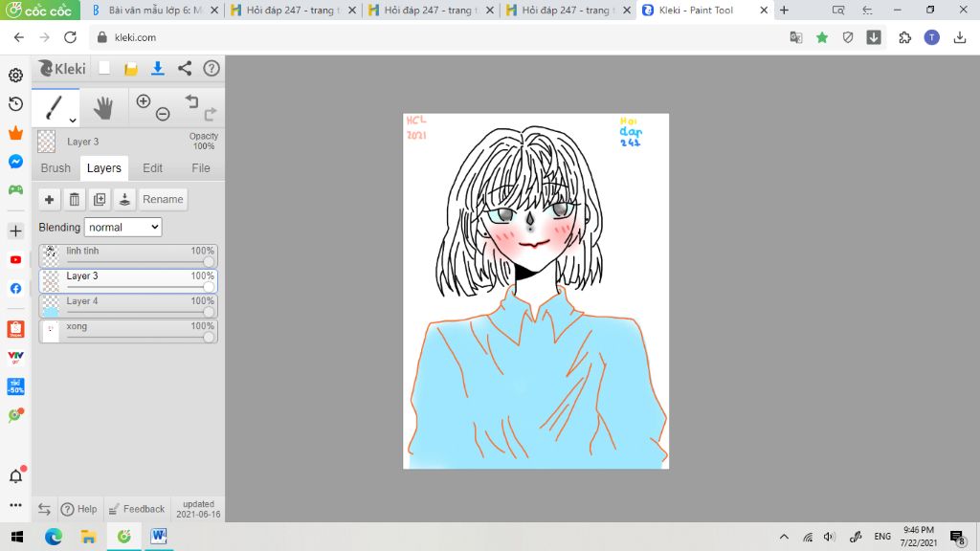Open Facebook from the sidebar
This screenshot has height=551, width=980.
click(x=15, y=289)
